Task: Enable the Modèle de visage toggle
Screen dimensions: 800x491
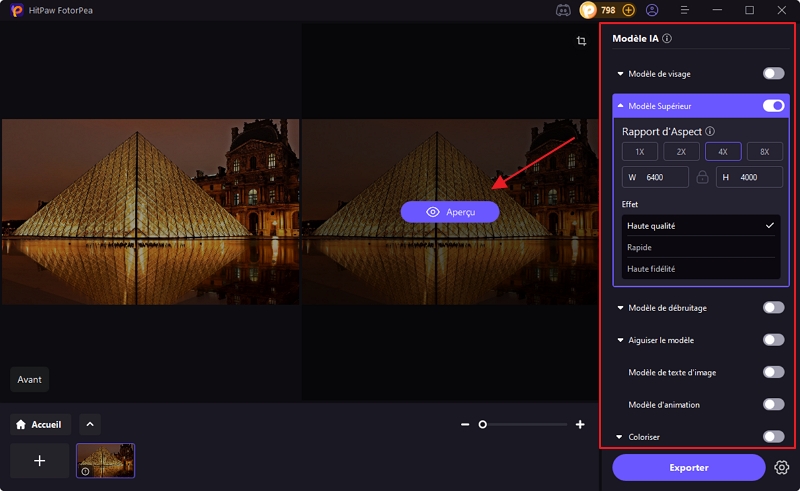Action: (773, 73)
